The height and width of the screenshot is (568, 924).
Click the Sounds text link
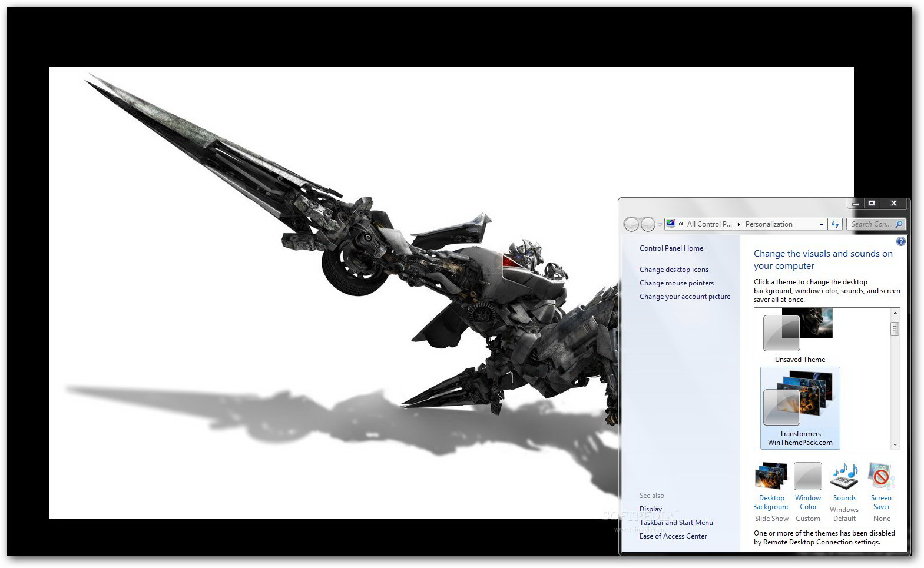pos(844,498)
